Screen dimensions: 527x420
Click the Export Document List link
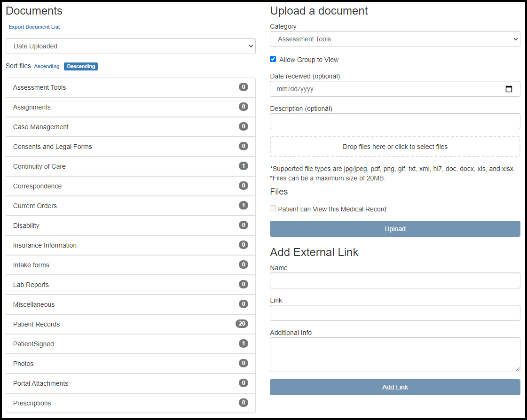coord(34,27)
